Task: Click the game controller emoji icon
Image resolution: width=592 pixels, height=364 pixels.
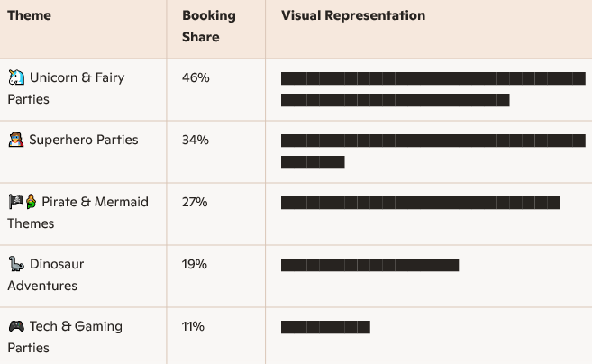Action: (x=15, y=326)
